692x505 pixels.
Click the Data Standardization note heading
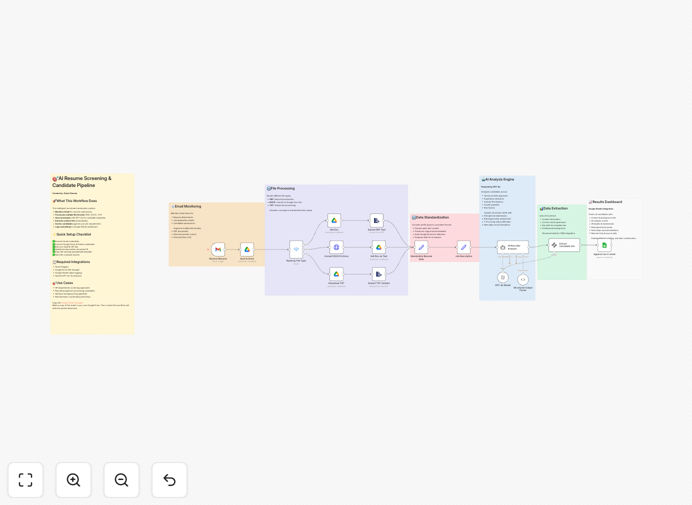coord(431,218)
